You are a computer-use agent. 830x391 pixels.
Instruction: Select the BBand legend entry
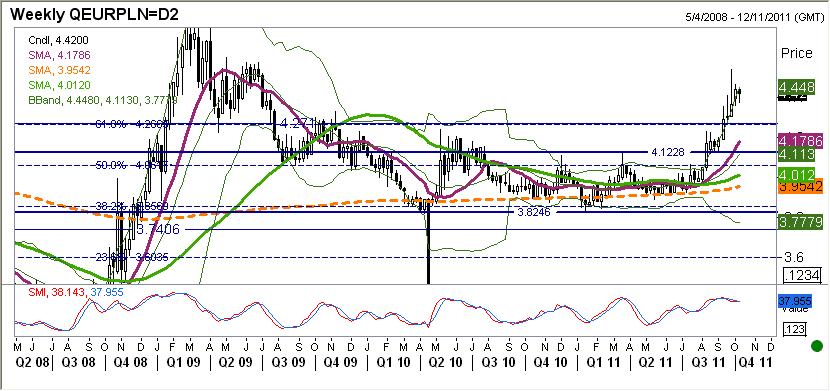pyautogui.click(x=103, y=100)
